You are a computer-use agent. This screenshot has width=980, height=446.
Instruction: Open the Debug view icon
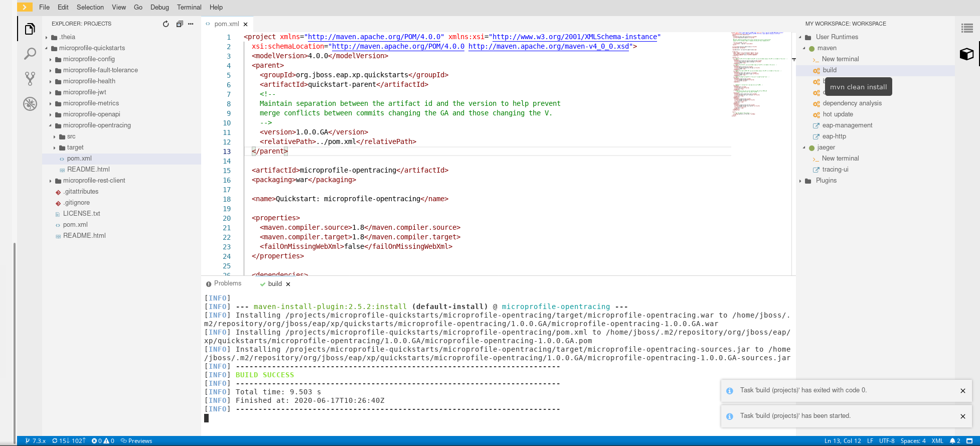[30, 104]
